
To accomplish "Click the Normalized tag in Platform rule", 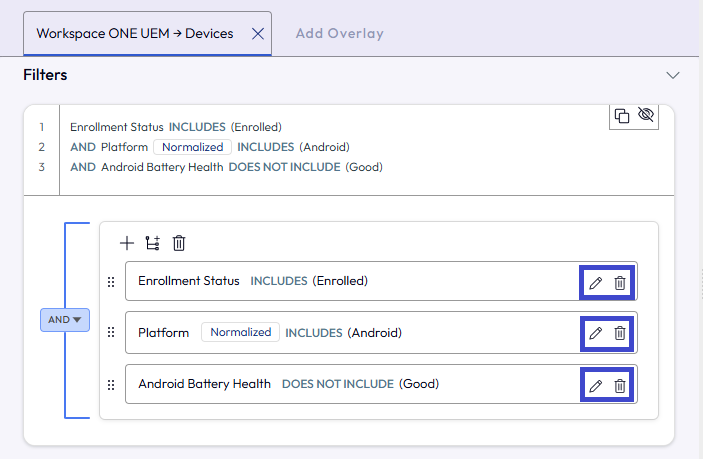I will (241, 332).
